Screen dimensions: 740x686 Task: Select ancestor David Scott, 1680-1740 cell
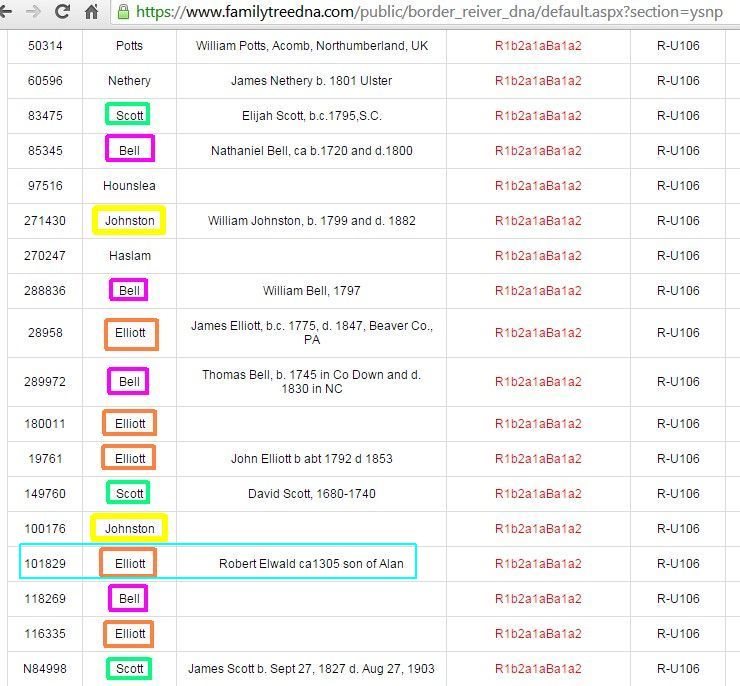pyautogui.click(x=311, y=494)
